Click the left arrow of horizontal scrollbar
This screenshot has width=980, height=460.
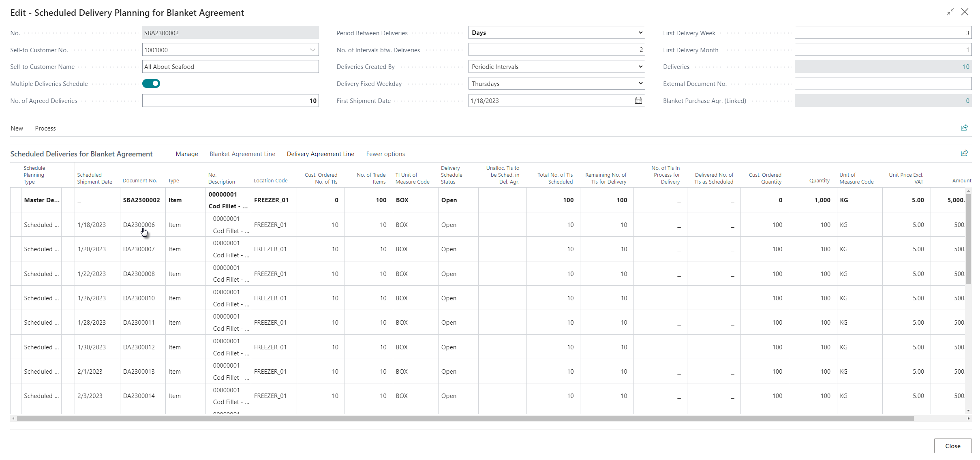(x=13, y=418)
